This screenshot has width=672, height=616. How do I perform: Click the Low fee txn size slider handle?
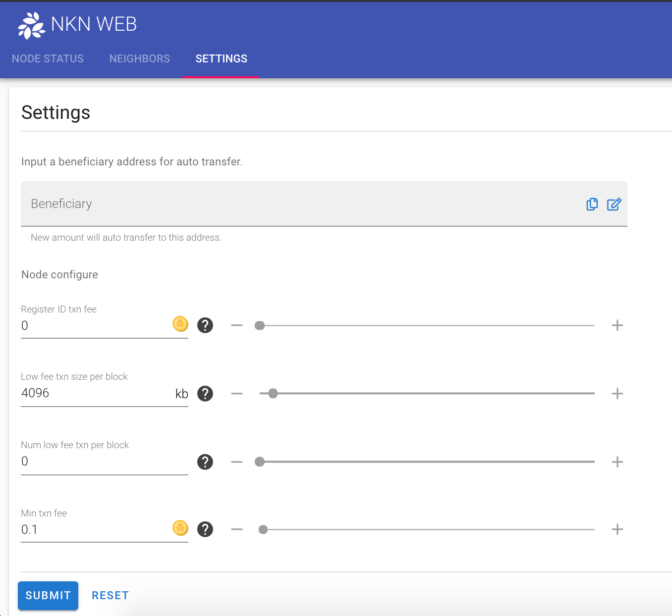(x=273, y=394)
